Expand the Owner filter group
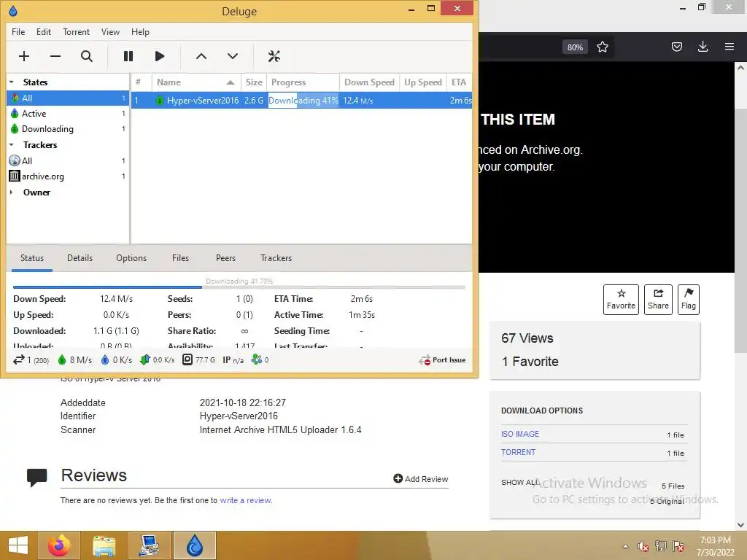This screenshot has height=560, width=747. click(12, 192)
